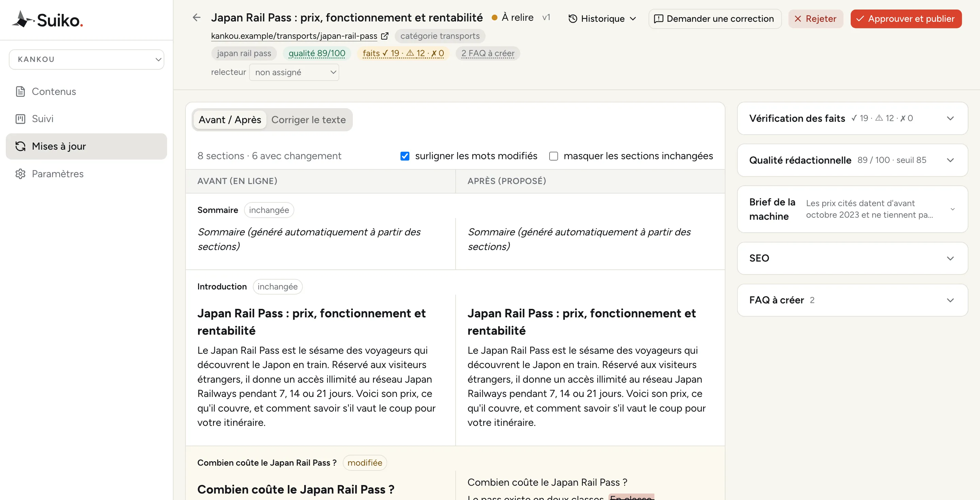
Task: Expand Qualité rédactionnelle panel
Action: tap(852, 160)
